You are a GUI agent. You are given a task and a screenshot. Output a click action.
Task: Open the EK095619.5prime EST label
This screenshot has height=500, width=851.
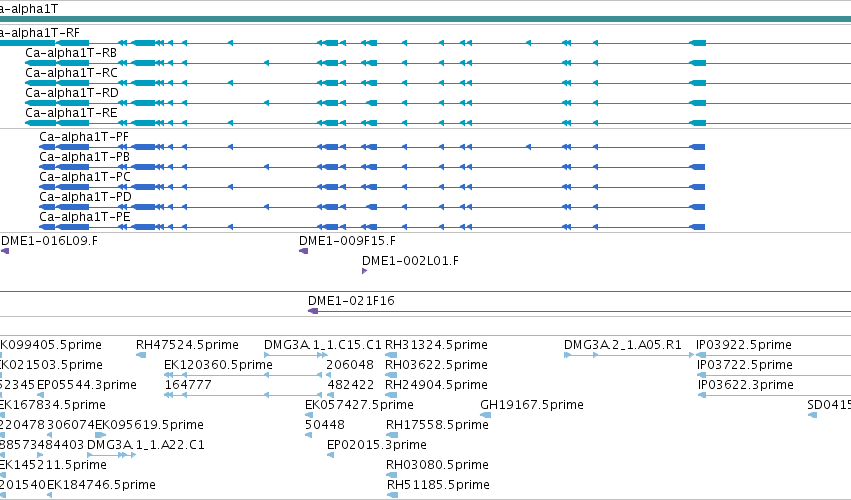pyautogui.click(x=149, y=425)
